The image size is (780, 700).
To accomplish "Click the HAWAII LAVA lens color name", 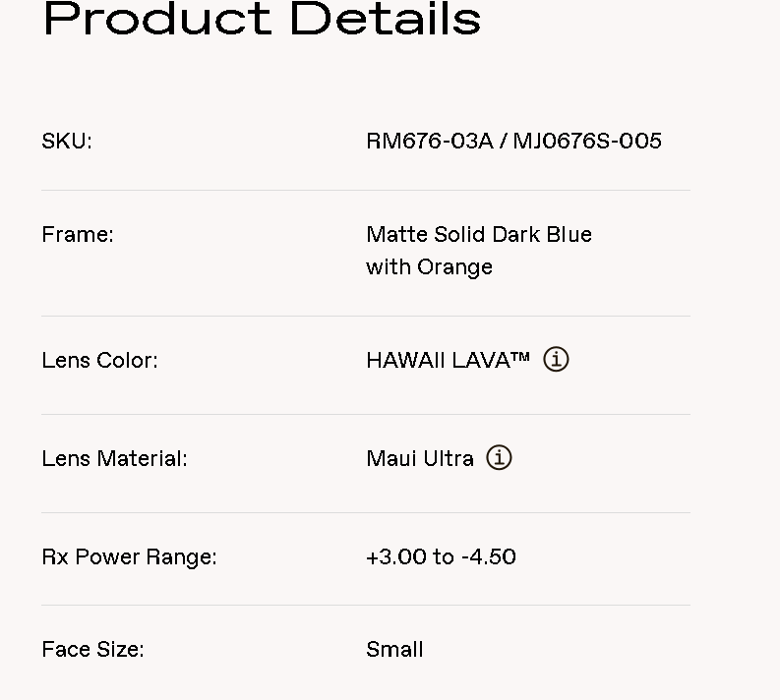I will point(437,360).
